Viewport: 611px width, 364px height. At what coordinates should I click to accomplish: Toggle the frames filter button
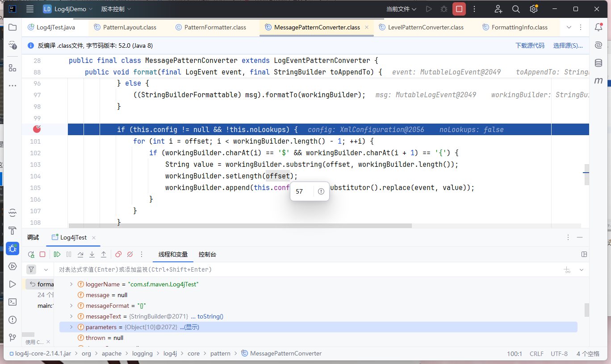[31, 269]
